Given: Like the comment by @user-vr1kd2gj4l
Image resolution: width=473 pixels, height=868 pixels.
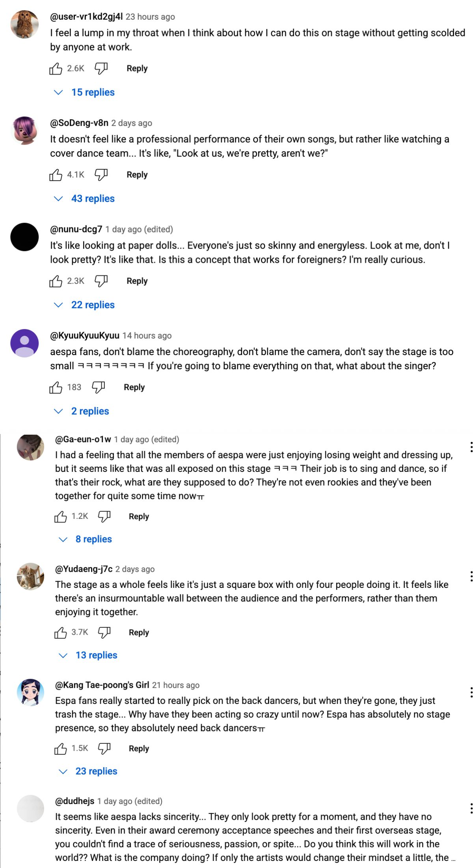Looking at the screenshot, I should point(56,69).
